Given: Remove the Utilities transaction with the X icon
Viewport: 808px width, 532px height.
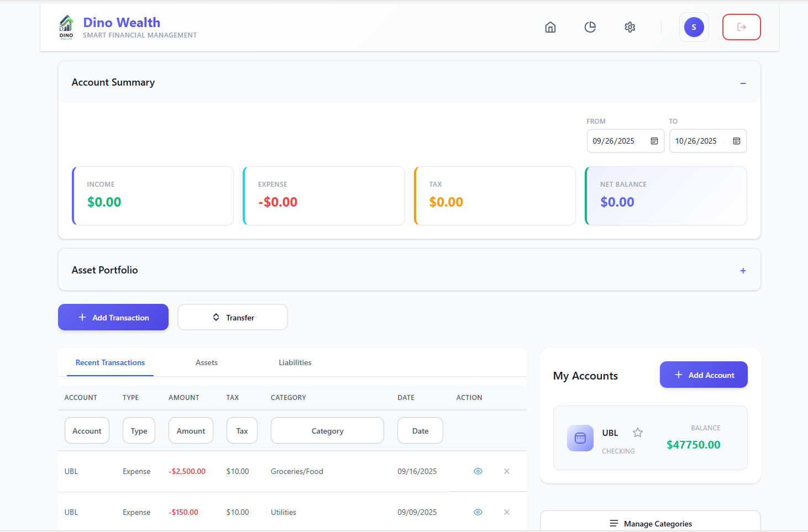Looking at the screenshot, I should [506, 512].
